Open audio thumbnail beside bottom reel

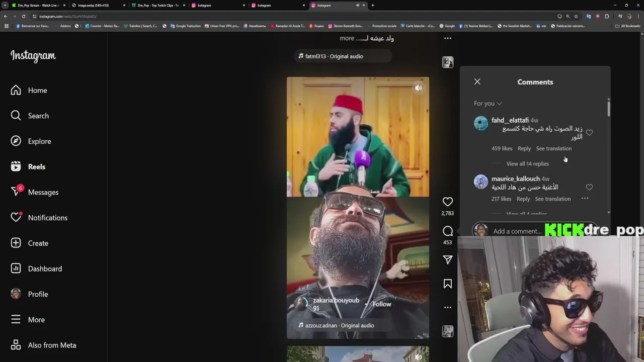coord(447,331)
